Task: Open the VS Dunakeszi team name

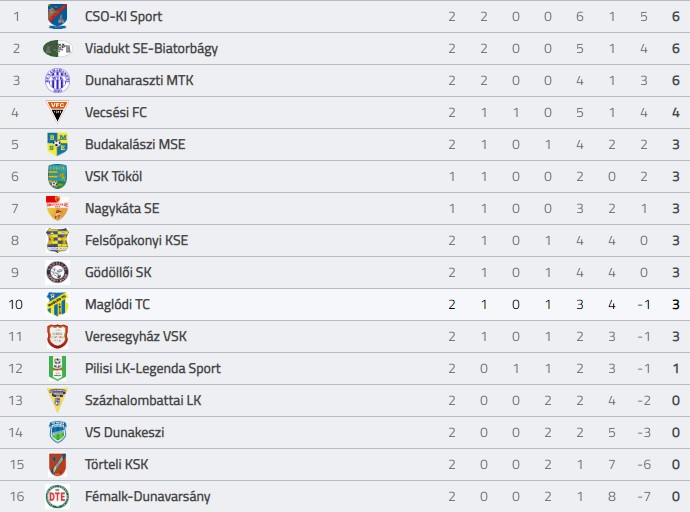Action: click(x=125, y=433)
